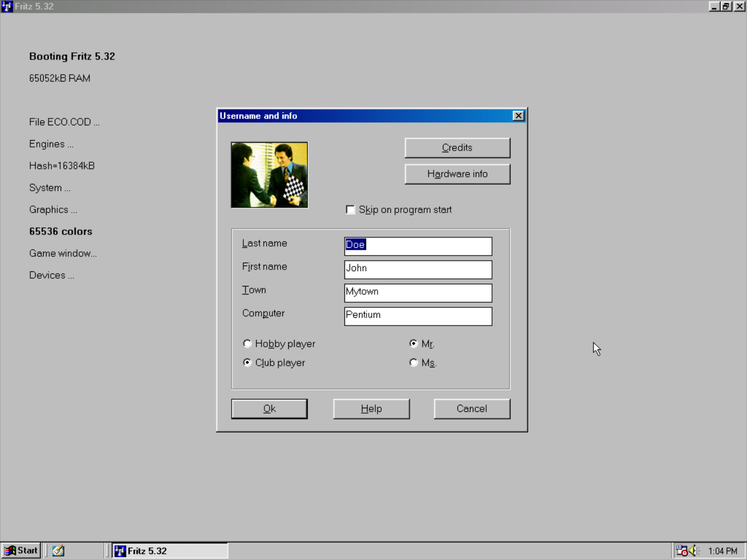
Task: Click the 'File ECO.COD ...' line
Action: 64,122
